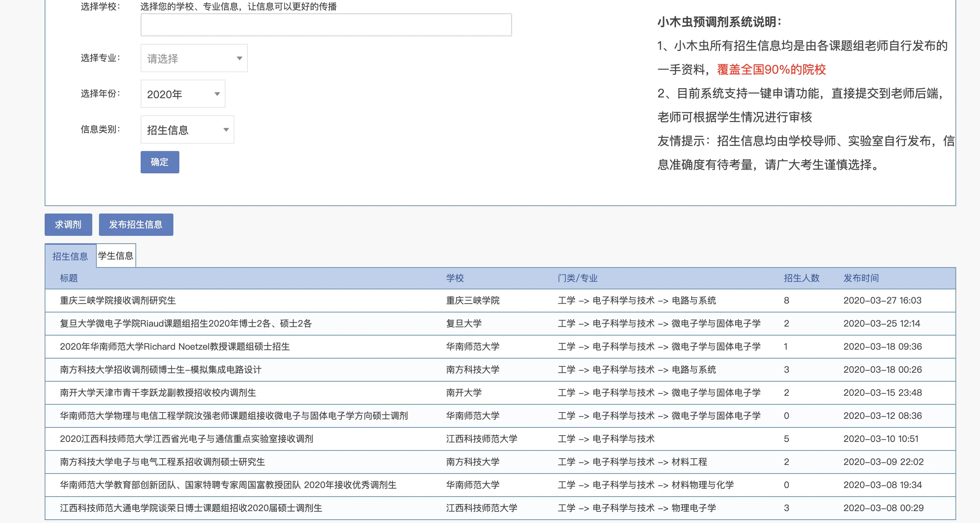This screenshot has height=523, width=980.
Task: Open 江西省光电子与通信重点实验室 listing
Action: point(186,439)
